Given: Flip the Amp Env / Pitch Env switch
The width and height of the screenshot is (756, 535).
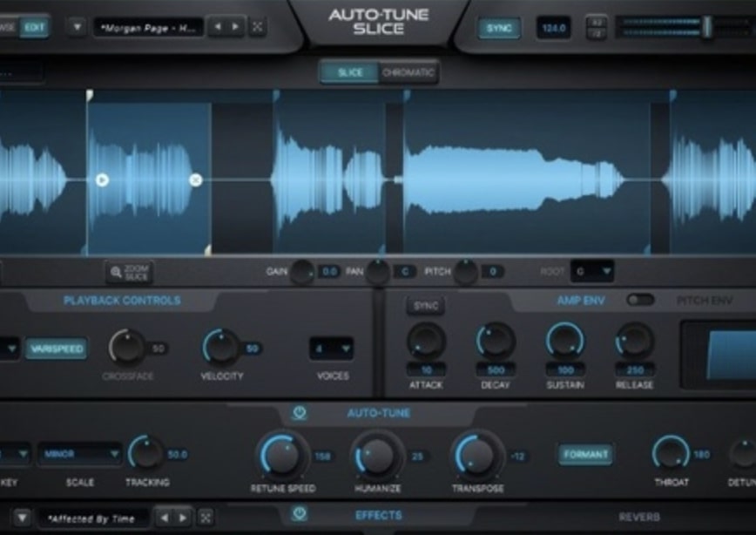Looking at the screenshot, I should pyautogui.click(x=640, y=300).
